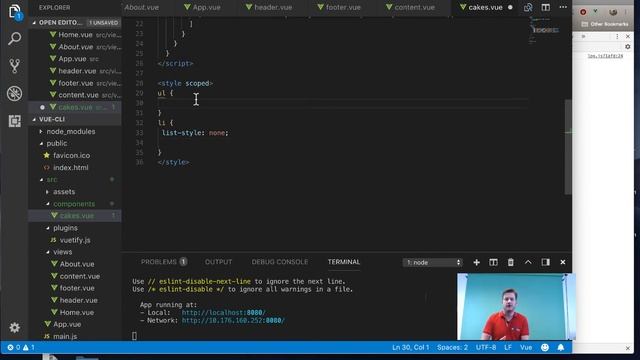Open changes icon in editor toolbar

pos(528,7)
